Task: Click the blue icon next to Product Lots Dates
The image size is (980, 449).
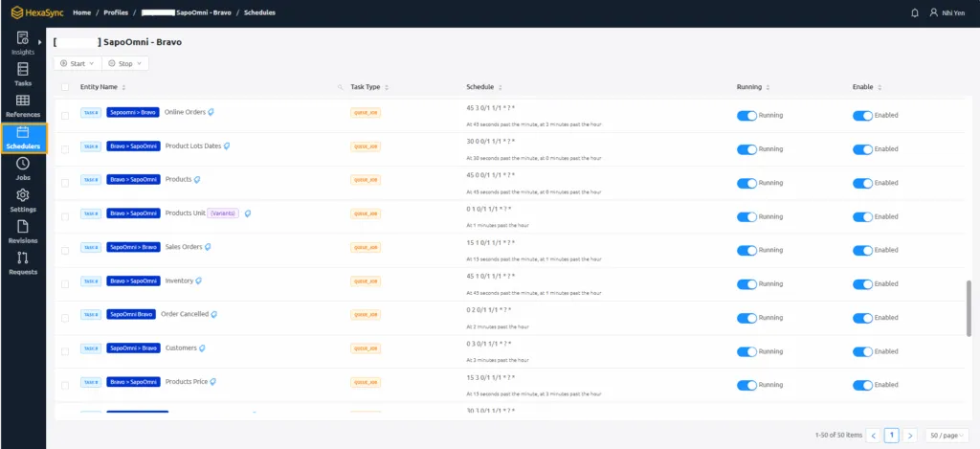Action: [226, 146]
